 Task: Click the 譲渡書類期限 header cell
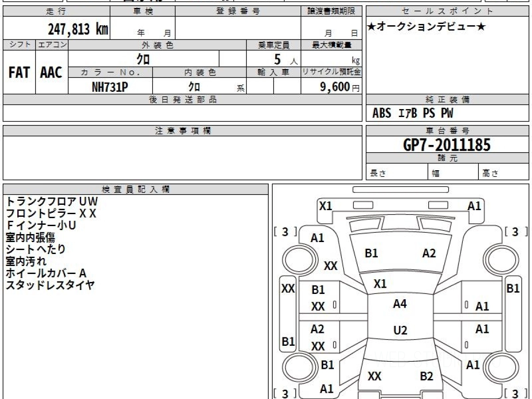click(332, 12)
